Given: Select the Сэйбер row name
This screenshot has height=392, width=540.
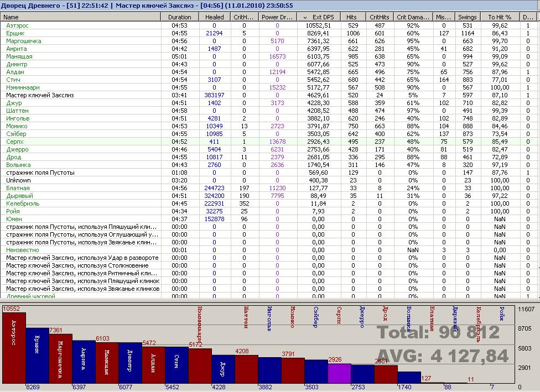Looking at the screenshot, I should 16,134.
